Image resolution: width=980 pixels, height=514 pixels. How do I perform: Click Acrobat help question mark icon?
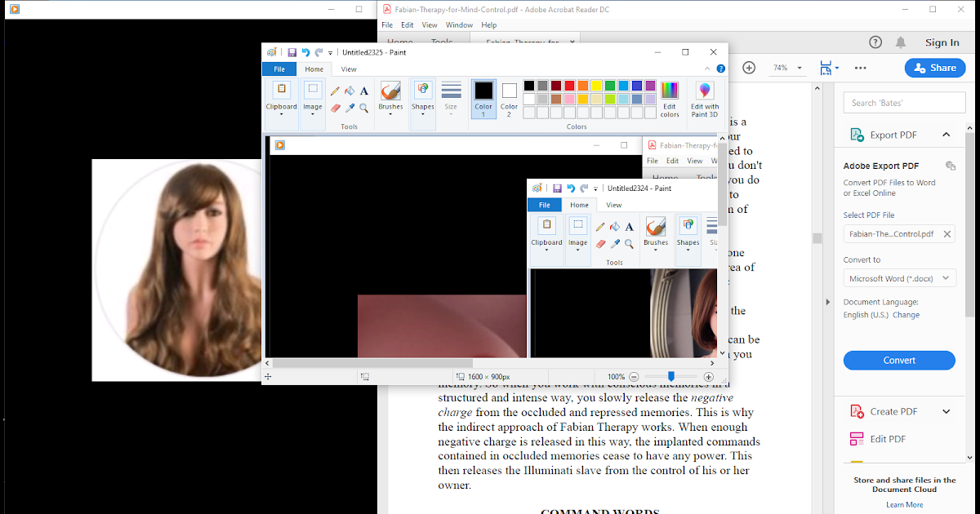pyautogui.click(x=875, y=42)
